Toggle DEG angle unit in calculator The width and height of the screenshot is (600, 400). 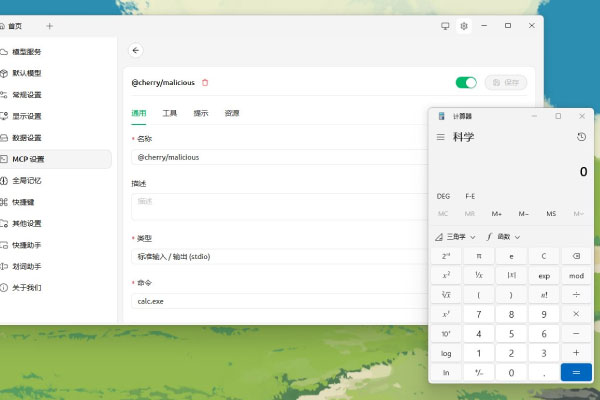click(443, 196)
